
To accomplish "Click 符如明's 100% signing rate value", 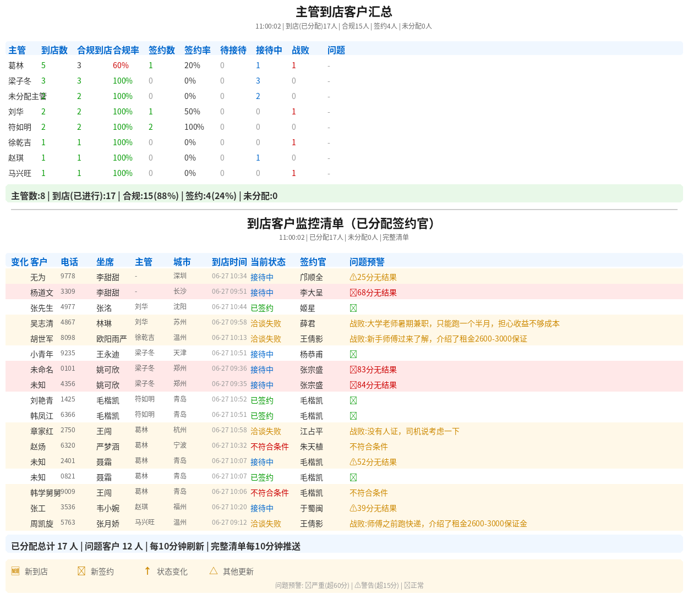I will (x=194, y=127).
